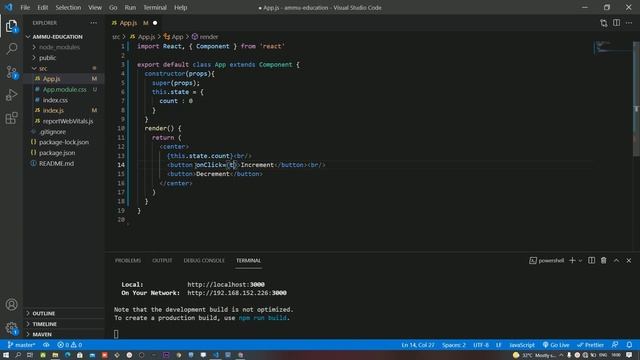Image resolution: width=640 pixels, height=360 pixels.
Task: Switch to the OUTPUT panel tab
Action: point(162,260)
